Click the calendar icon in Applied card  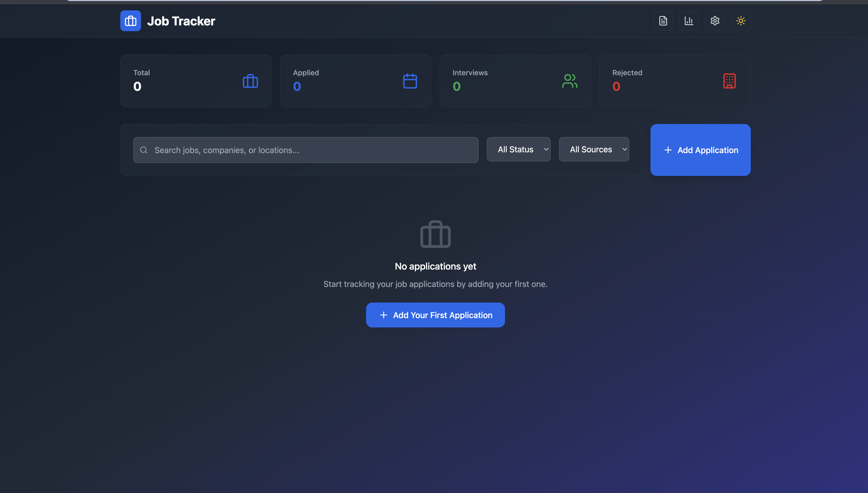click(410, 81)
